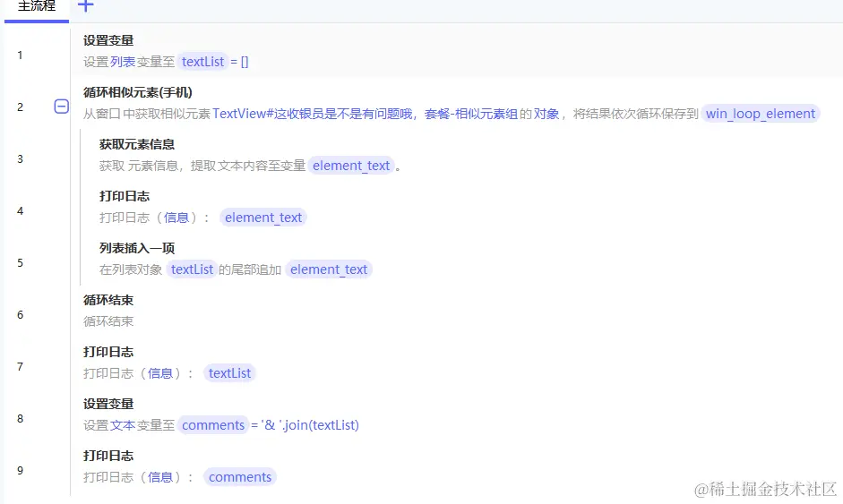843x504 pixels.
Task: Select element_text chip in 列表插入一项 step
Action: click(x=329, y=269)
